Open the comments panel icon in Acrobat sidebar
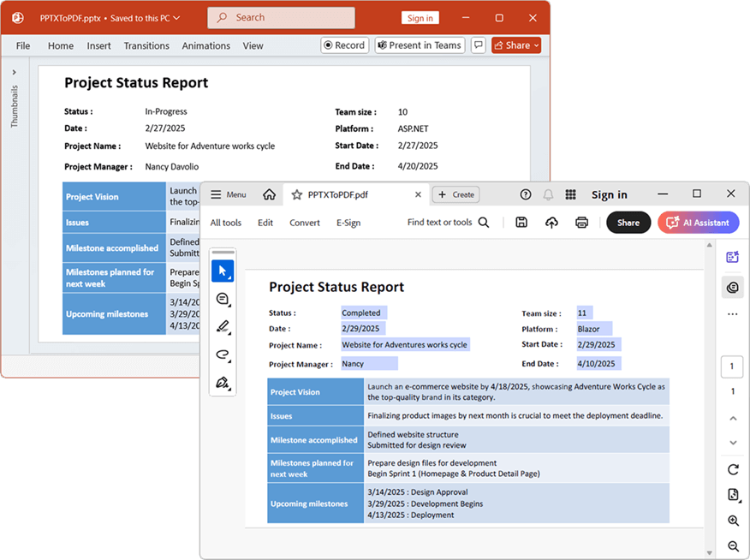750x560 pixels. tap(732, 288)
